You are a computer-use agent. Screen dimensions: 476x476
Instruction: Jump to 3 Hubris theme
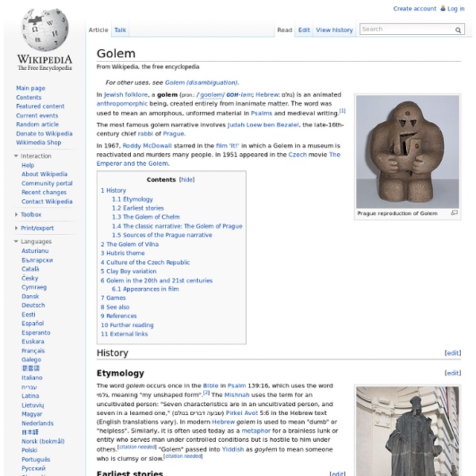coord(123,253)
